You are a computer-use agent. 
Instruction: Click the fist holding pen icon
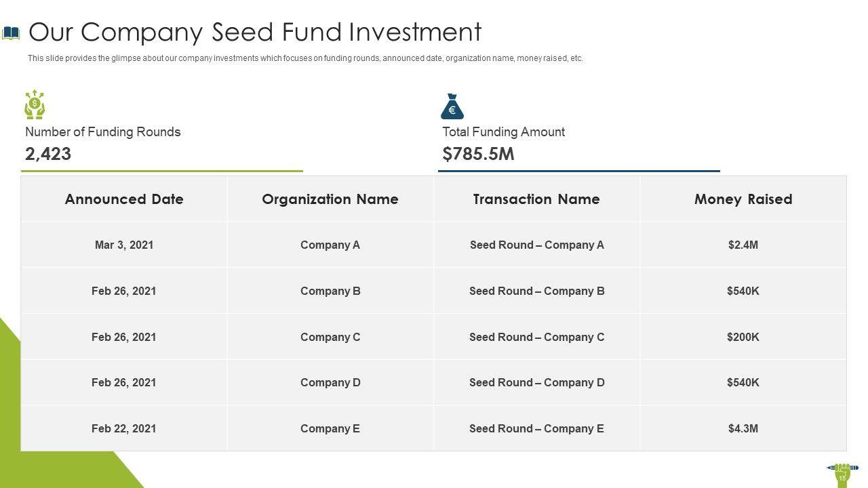(842, 470)
